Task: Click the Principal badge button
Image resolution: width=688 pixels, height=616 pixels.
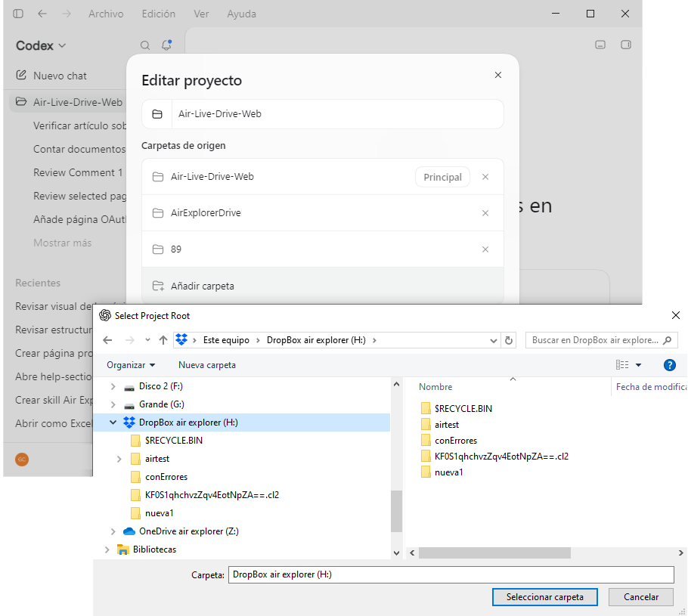Action: coord(442,177)
